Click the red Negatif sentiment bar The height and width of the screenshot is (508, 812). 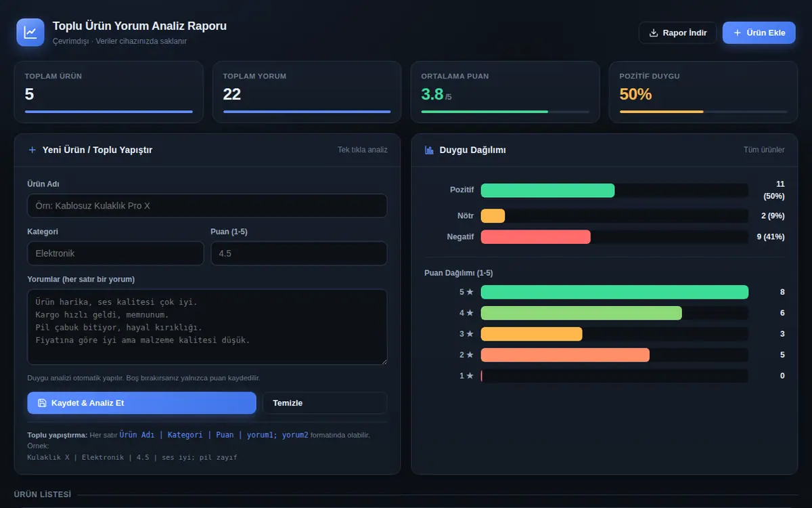(536, 237)
